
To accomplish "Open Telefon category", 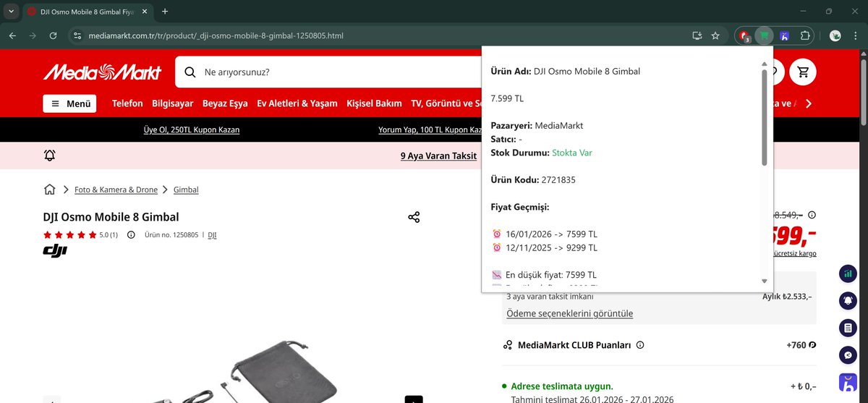I will (x=127, y=103).
